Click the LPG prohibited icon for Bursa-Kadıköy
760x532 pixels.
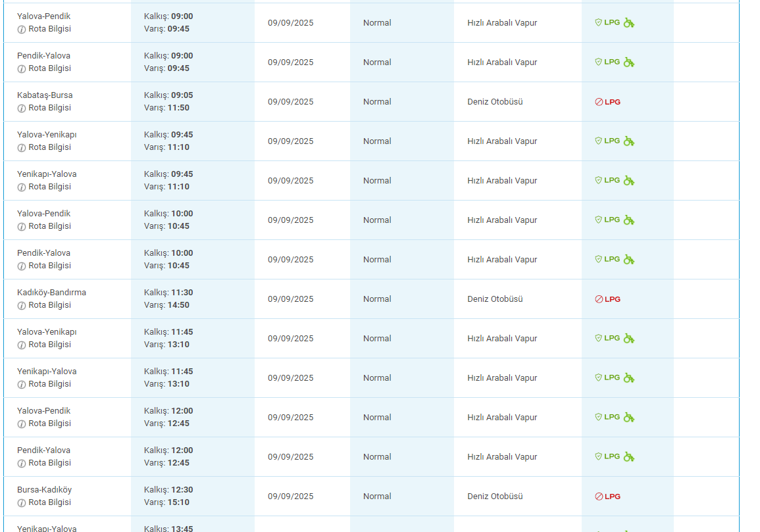[x=599, y=496]
